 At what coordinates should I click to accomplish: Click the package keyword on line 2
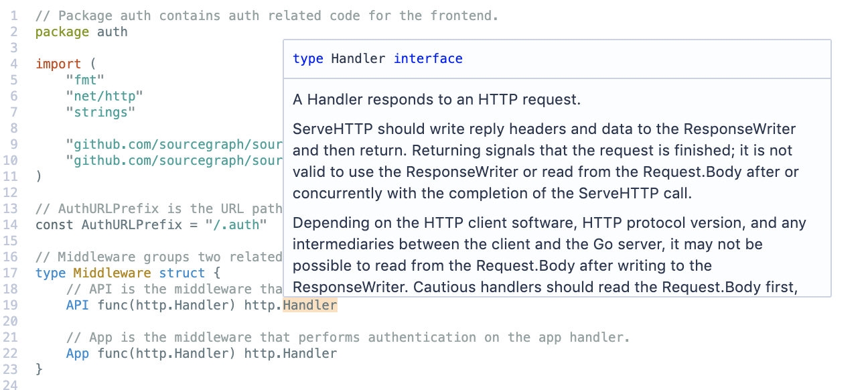pos(62,32)
